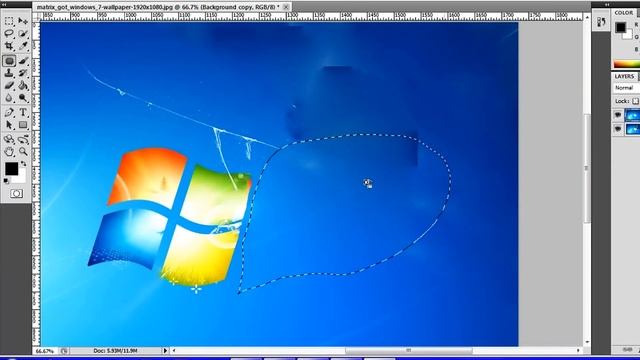Click the horizontal scrollbar thumb
The height and width of the screenshot is (360, 640).
click(409, 351)
